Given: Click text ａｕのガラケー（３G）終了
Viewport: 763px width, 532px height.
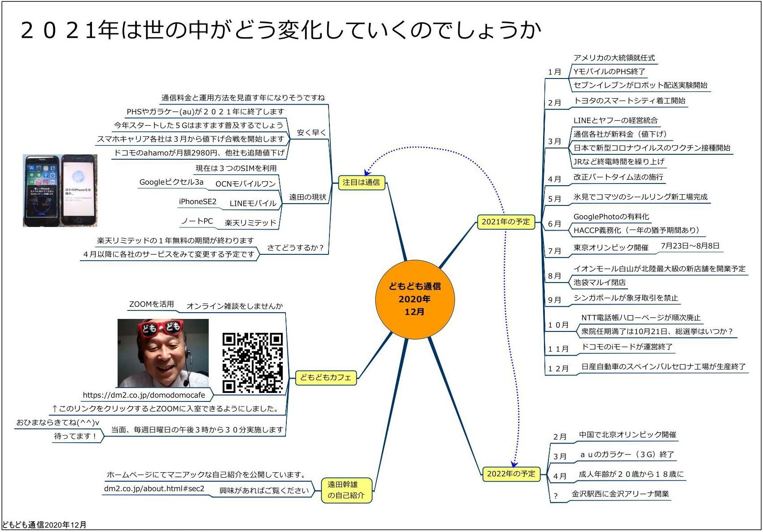Looking at the screenshot, I should (x=627, y=454).
